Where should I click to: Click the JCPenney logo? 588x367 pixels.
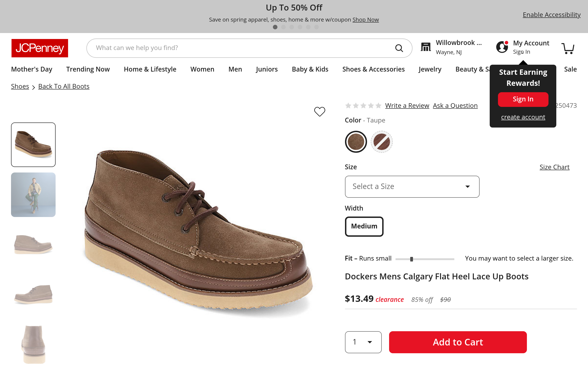[40, 48]
